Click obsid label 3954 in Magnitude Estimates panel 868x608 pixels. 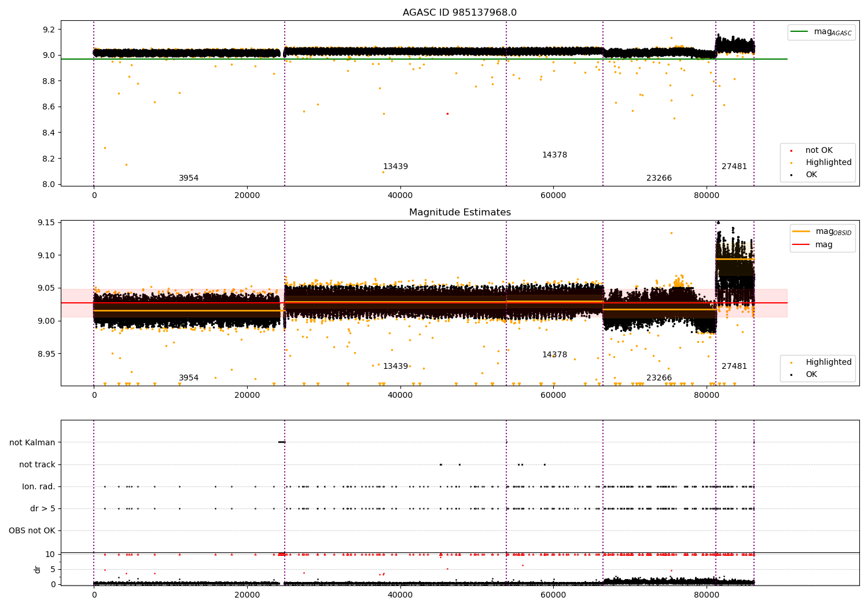click(189, 378)
